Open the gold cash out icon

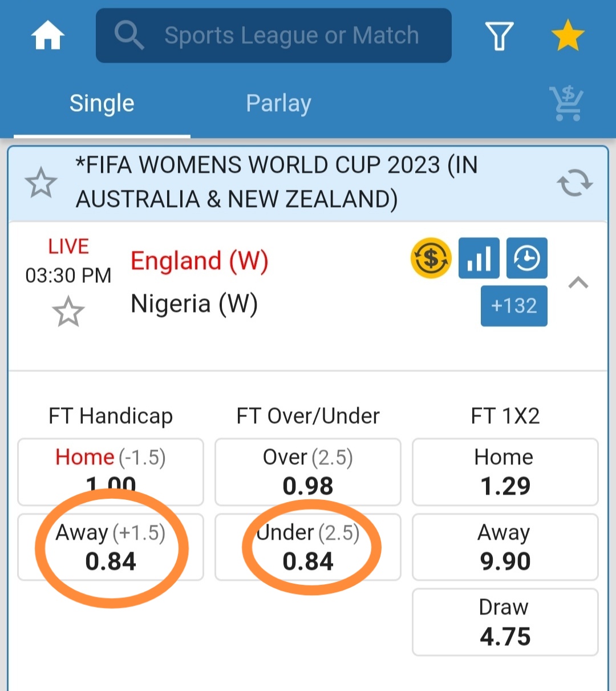(x=431, y=258)
